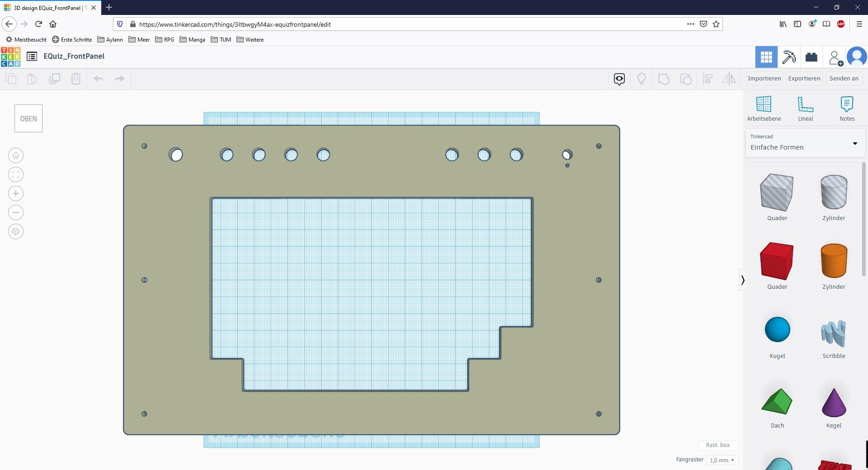This screenshot has width=868, height=470.
Task: Click the Delete trash icon
Action: point(76,79)
